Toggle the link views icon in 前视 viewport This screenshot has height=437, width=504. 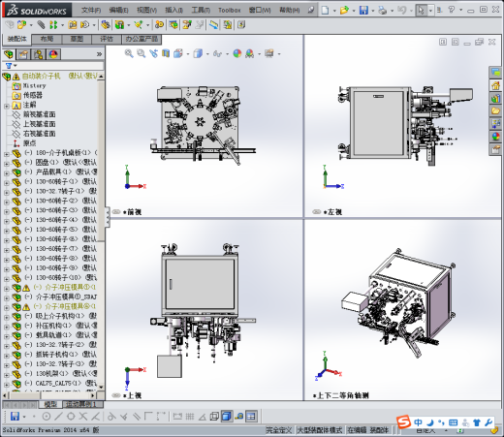coord(116,212)
